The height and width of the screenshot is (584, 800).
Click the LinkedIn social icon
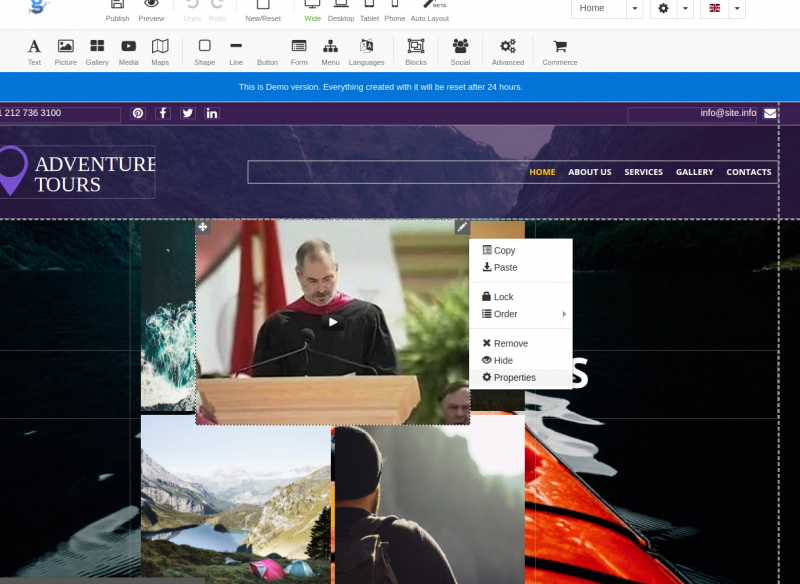pyautogui.click(x=212, y=113)
